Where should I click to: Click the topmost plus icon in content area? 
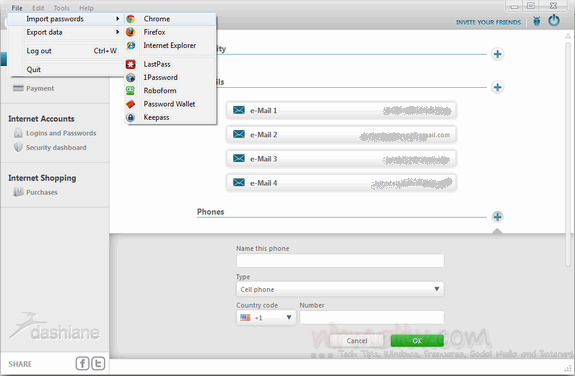[x=497, y=54]
